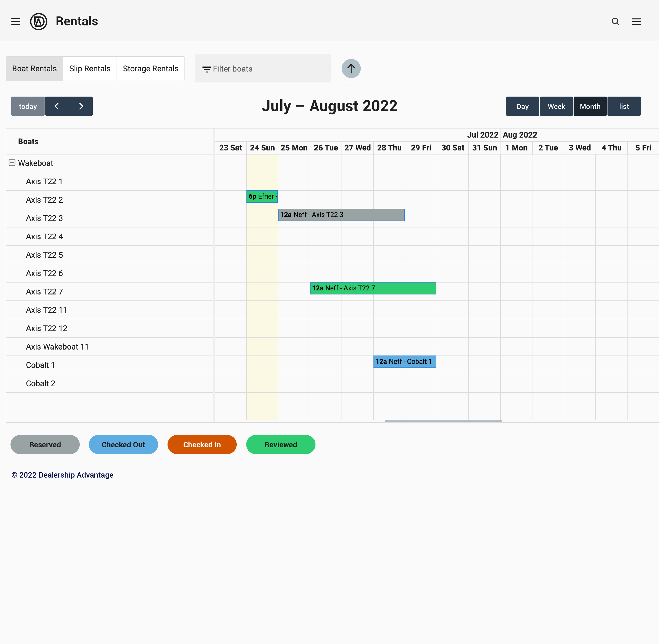Viewport: 659px width, 644px height.
Task: Click the © 2022 Dealership Advantage link
Action: (62, 475)
